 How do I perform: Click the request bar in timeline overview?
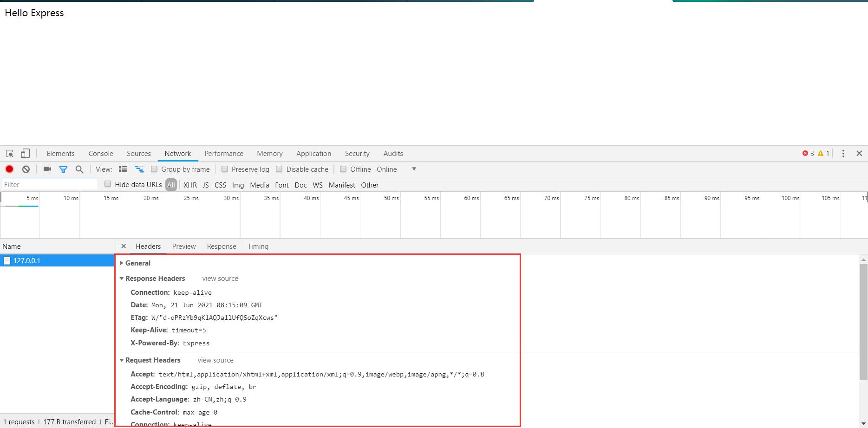tap(20, 206)
